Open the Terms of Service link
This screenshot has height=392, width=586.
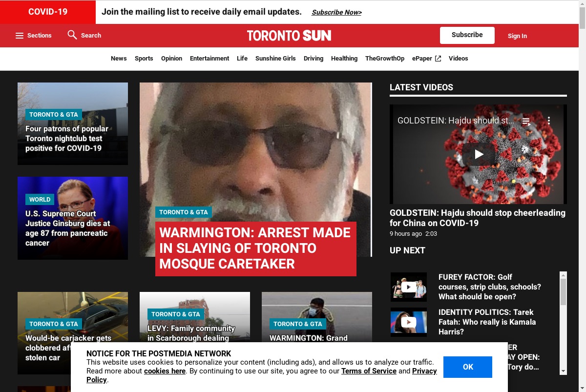369,371
